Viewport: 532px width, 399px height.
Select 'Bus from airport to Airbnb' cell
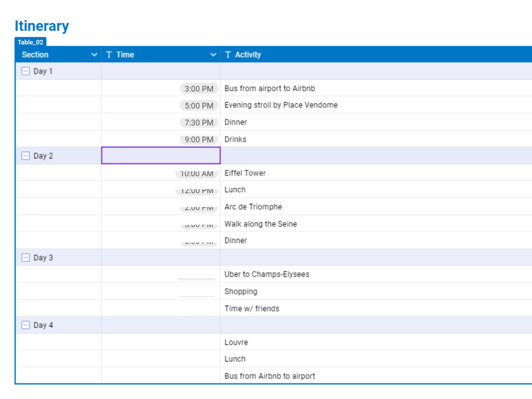376,88
